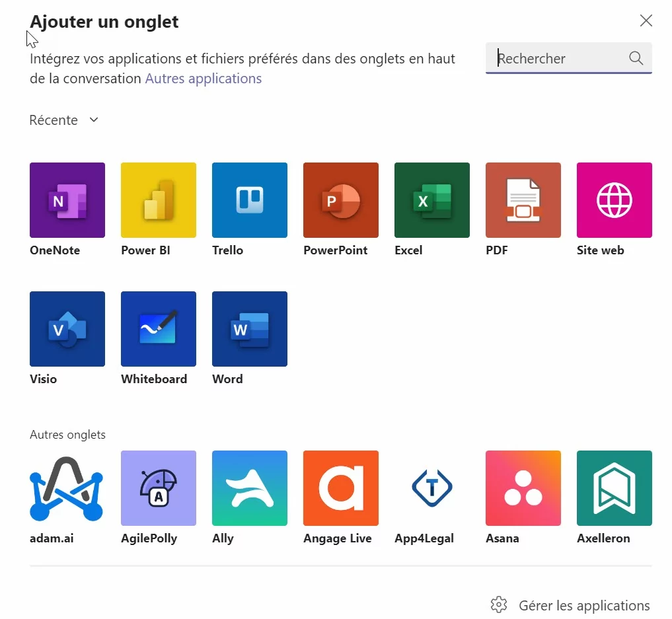Viewport: 672px width, 619px height.
Task: Add a Site web tab
Action: coord(615,200)
